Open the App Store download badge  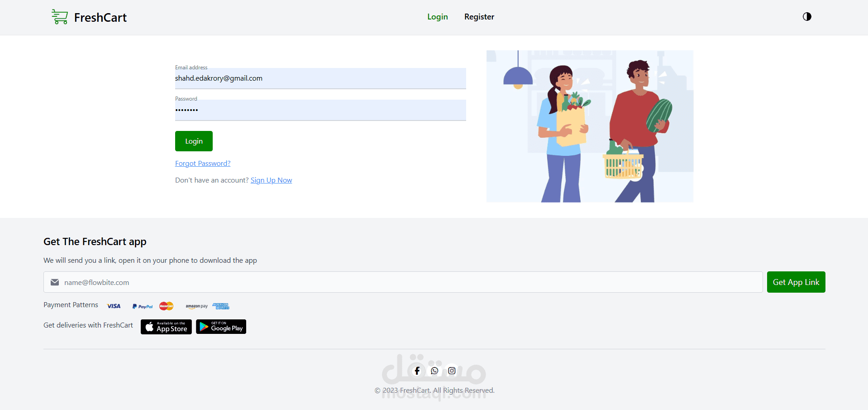point(166,327)
